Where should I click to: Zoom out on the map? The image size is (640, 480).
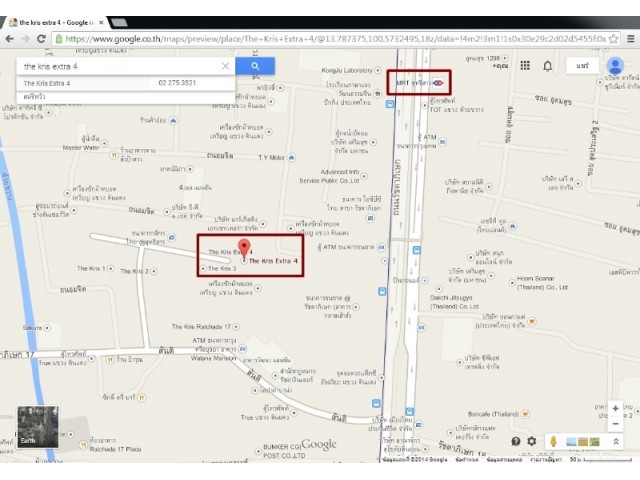click(615, 423)
